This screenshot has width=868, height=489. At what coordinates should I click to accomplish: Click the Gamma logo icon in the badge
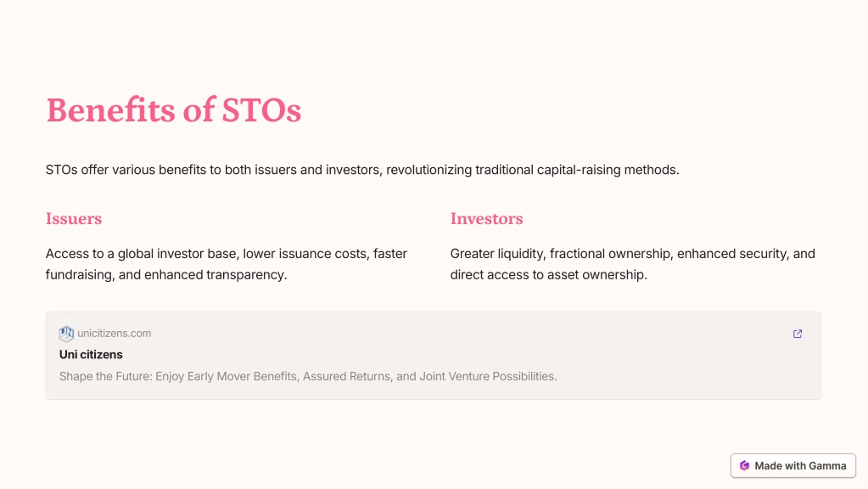coord(745,466)
